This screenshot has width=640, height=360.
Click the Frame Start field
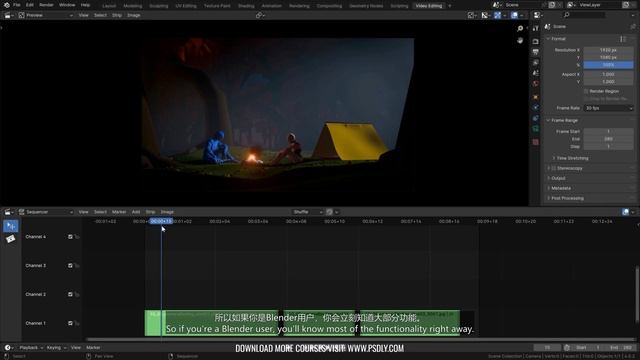click(608, 131)
